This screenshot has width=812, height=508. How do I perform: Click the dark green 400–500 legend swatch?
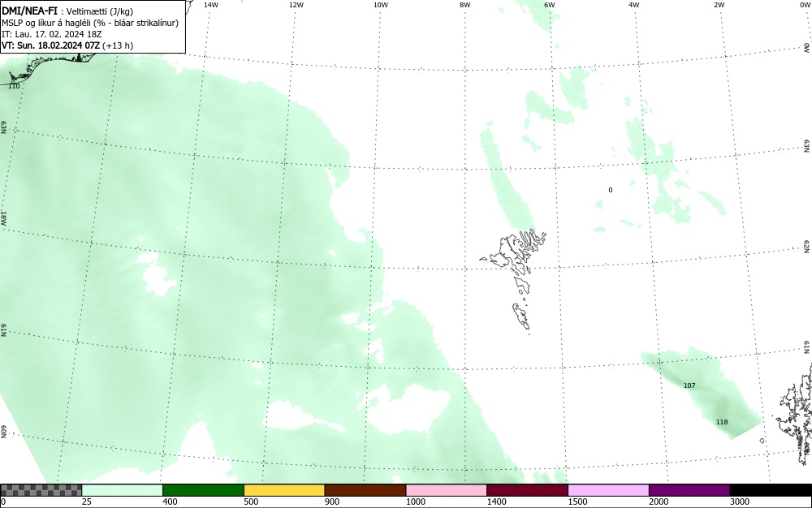coord(203,490)
